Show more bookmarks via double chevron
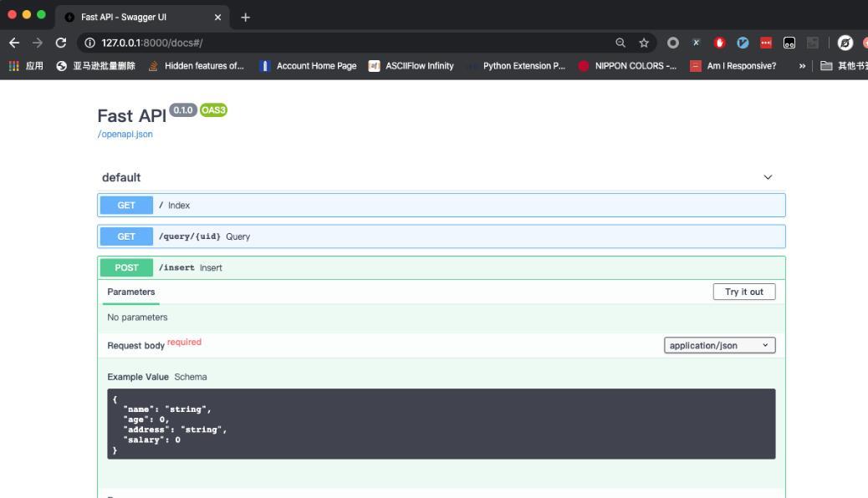The height and width of the screenshot is (498, 868). point(802,66)
